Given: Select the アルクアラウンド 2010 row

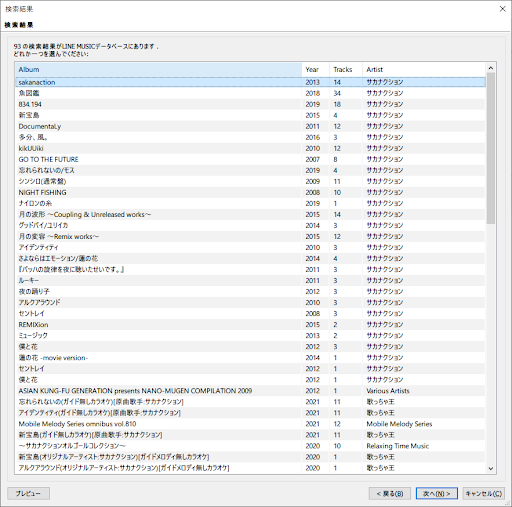Looking at the screenshot, I should (x=250, y=302).
